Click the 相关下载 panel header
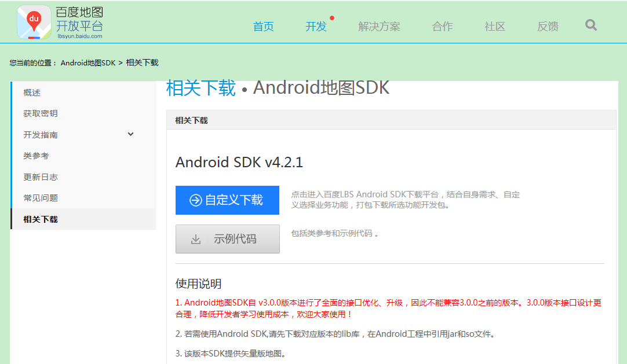The width and height of the screenshot is (627, 364). [391, 120]
